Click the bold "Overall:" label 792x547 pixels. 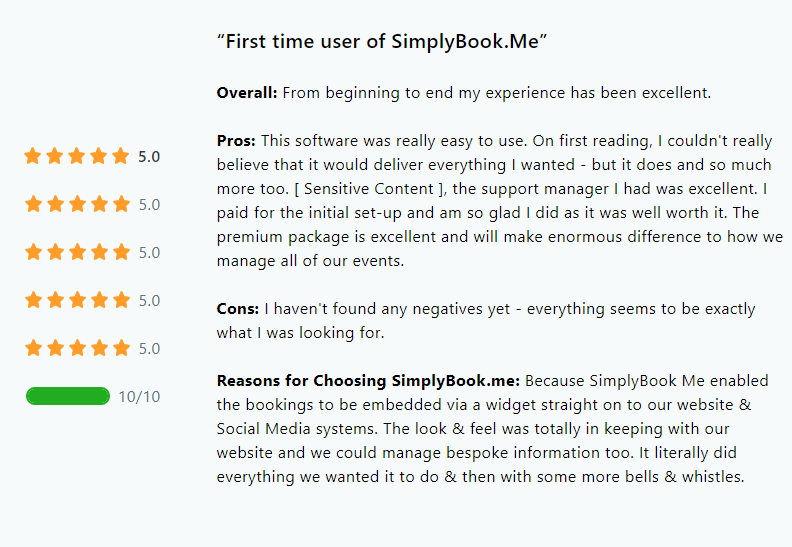247,93
